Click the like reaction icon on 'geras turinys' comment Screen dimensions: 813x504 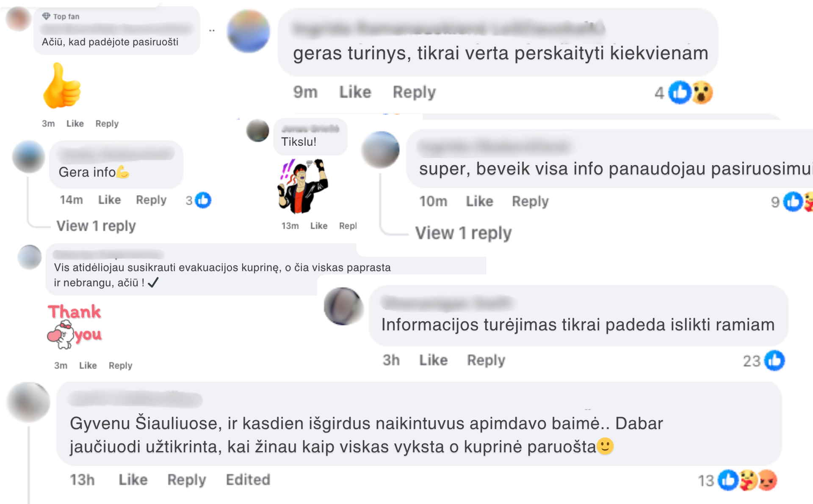click(x=680, y=92)
